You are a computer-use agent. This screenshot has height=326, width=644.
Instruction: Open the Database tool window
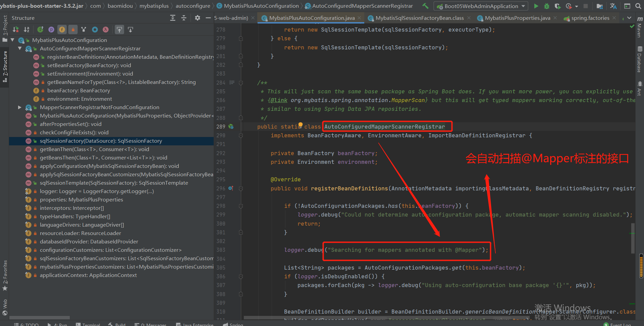pos(639,59)
